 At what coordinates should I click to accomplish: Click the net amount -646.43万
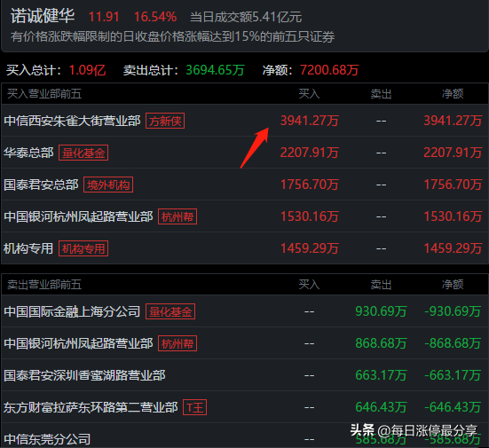(x=453, y=407)
